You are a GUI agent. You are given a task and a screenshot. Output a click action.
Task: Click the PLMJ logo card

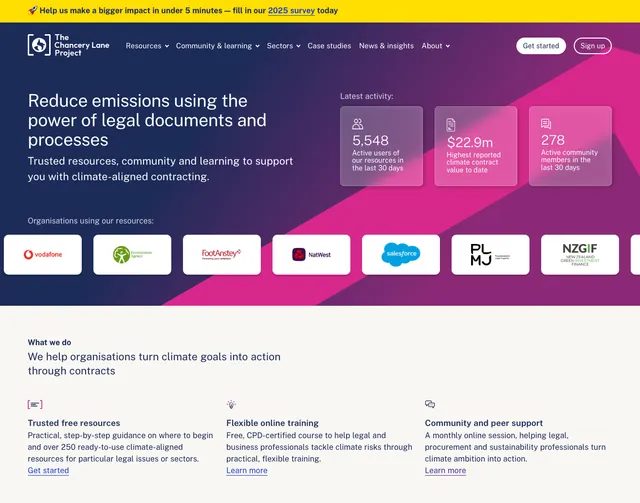click(490, 255)
